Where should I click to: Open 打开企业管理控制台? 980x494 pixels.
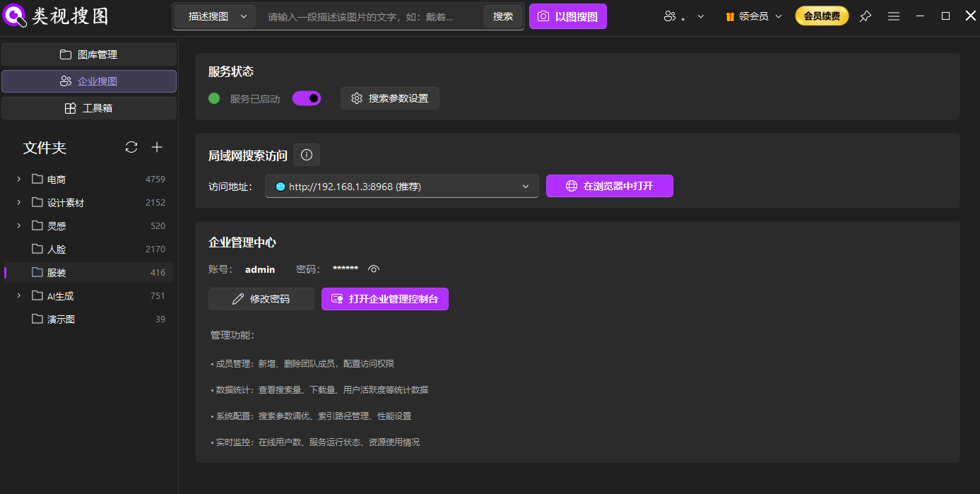point(384,298)
